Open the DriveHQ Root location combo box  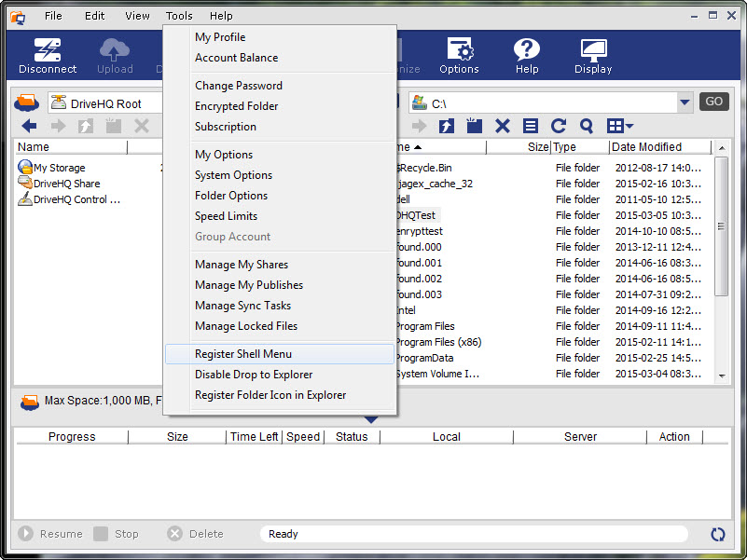tap(103, 103)
